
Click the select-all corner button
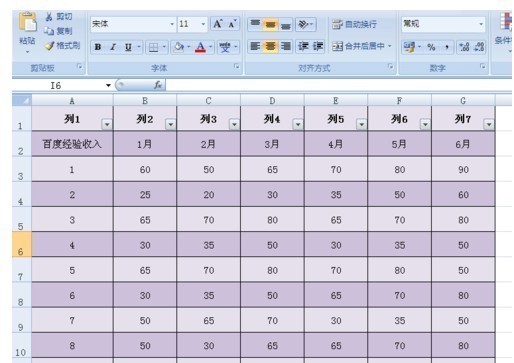click(x=22, y=100)
